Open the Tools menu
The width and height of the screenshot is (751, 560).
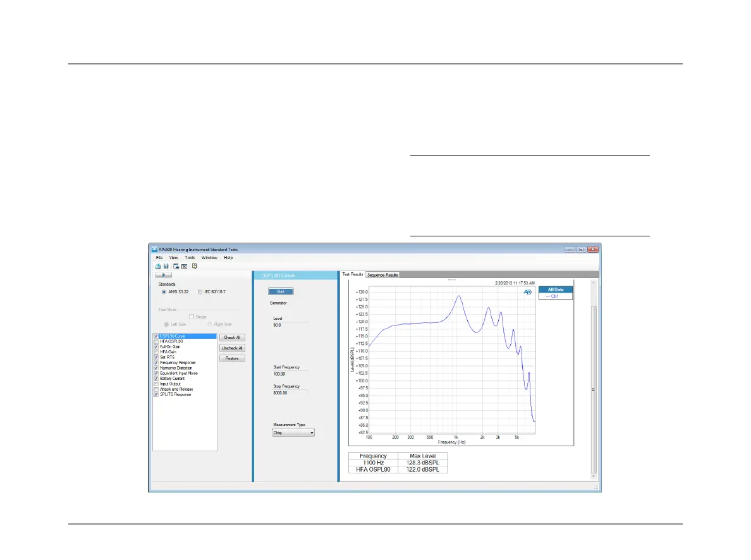click(190, 258)
